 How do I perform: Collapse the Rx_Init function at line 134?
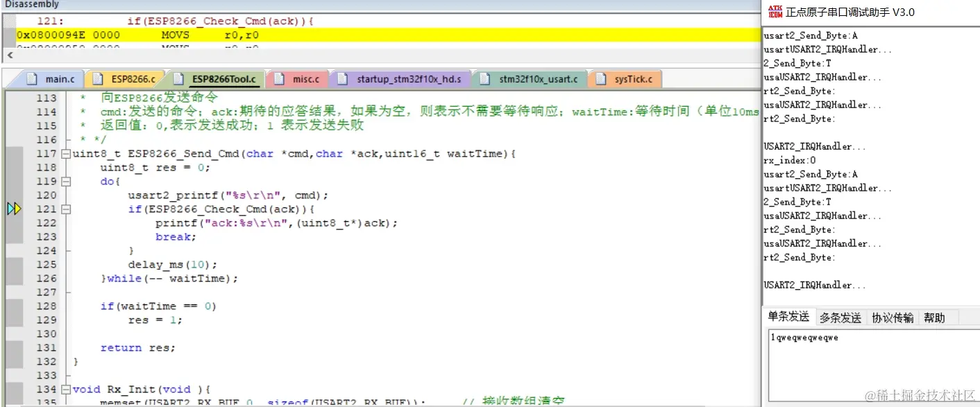[x=65, y=389]
